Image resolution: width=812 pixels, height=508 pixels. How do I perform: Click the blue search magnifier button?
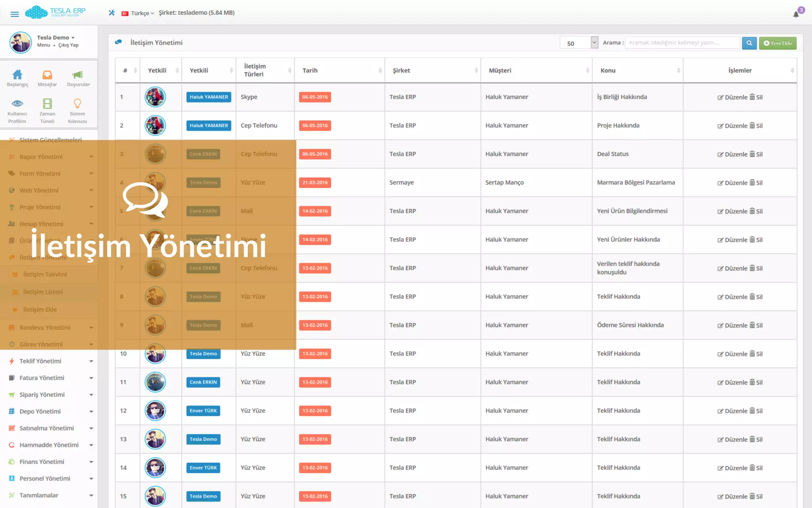(749, 43)
